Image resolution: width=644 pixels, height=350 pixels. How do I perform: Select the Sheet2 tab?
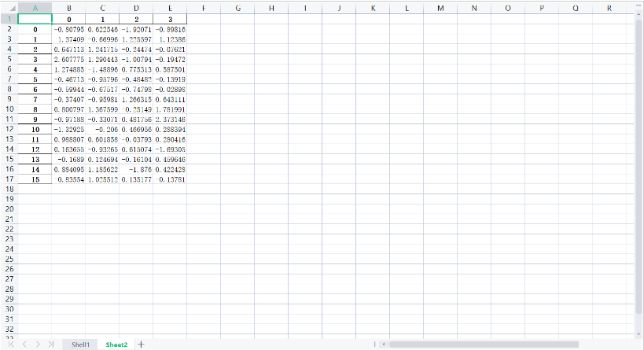coord(116,344)
